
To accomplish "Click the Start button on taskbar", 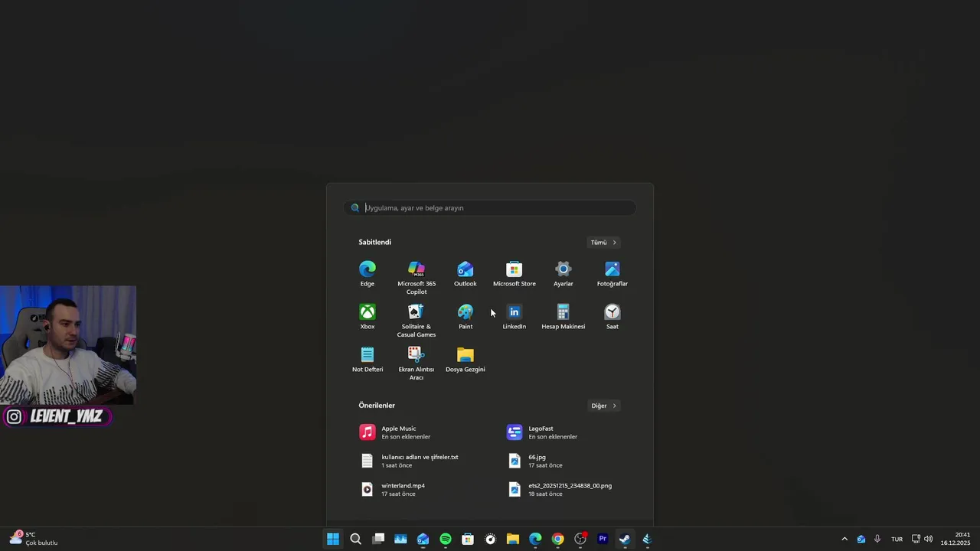I will point(333,539).
